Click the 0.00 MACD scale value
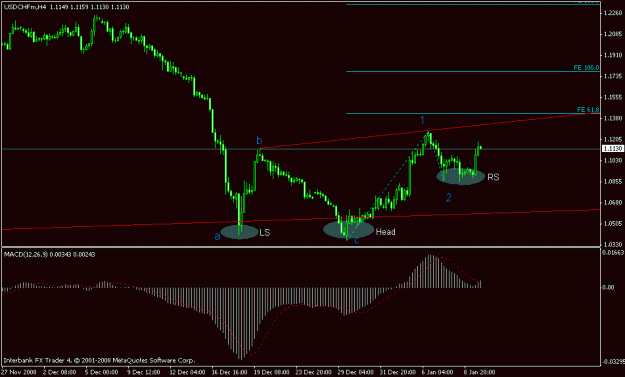The image size is (625, 377). (608, 287)
